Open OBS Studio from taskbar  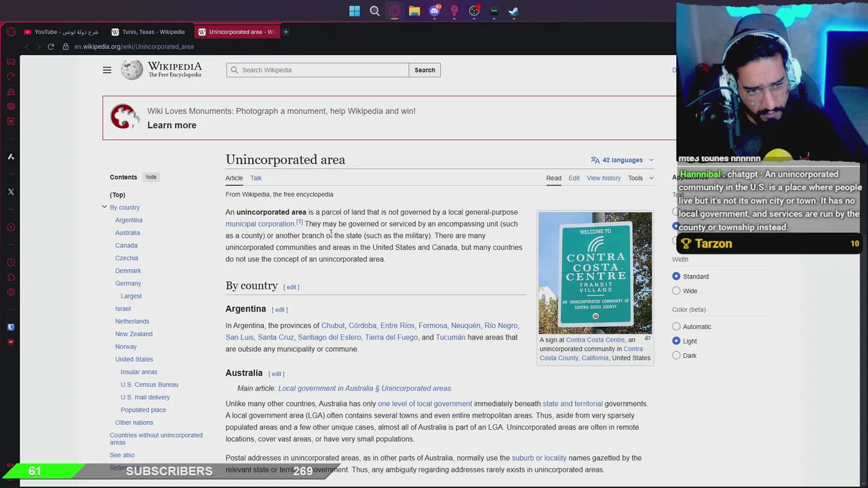coord(474,11)
